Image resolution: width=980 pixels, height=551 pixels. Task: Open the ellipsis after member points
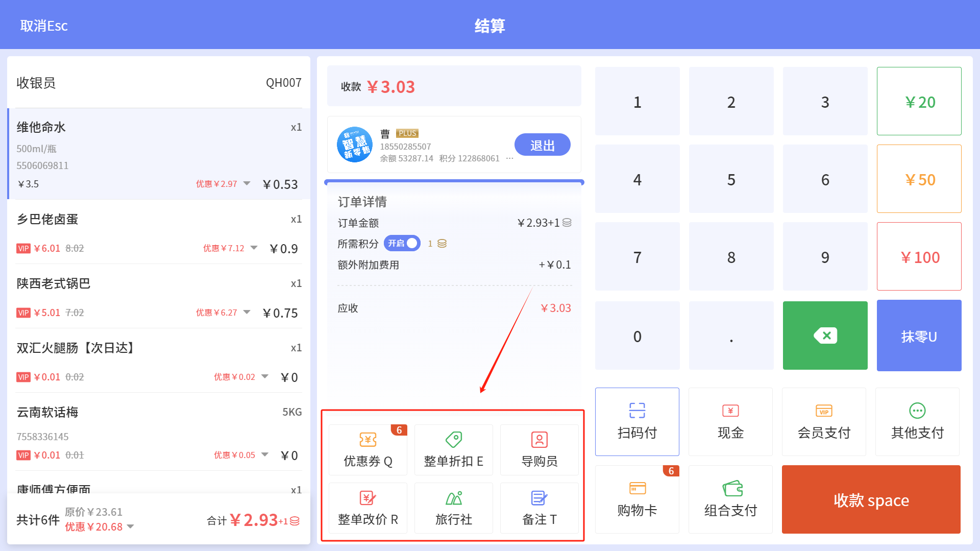point(509,158)
